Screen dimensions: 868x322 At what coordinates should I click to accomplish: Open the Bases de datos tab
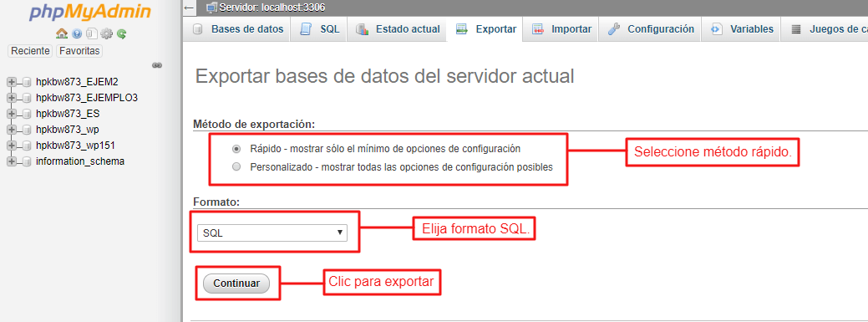click(237, 29)
